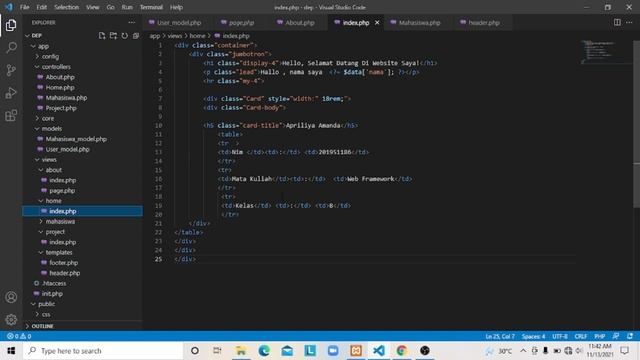
Task: Open the File menu
Action: (x=24, y=7)
